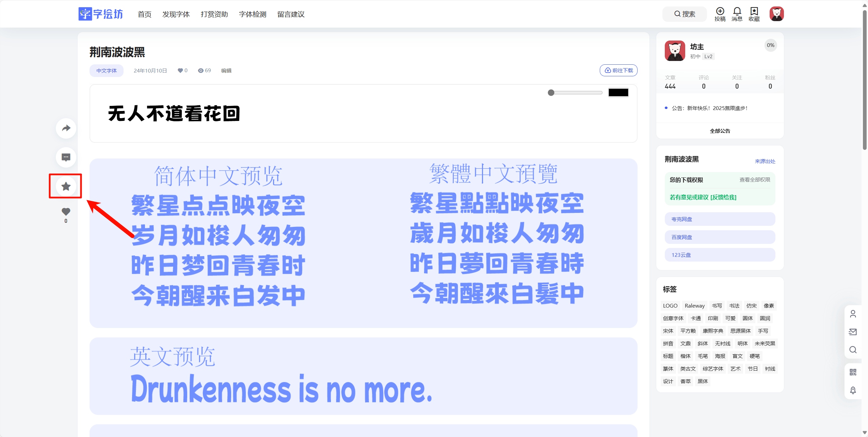Adjust the font preview size slider
This screenshot has width=868, height=437.
click(x=551, y=92)
